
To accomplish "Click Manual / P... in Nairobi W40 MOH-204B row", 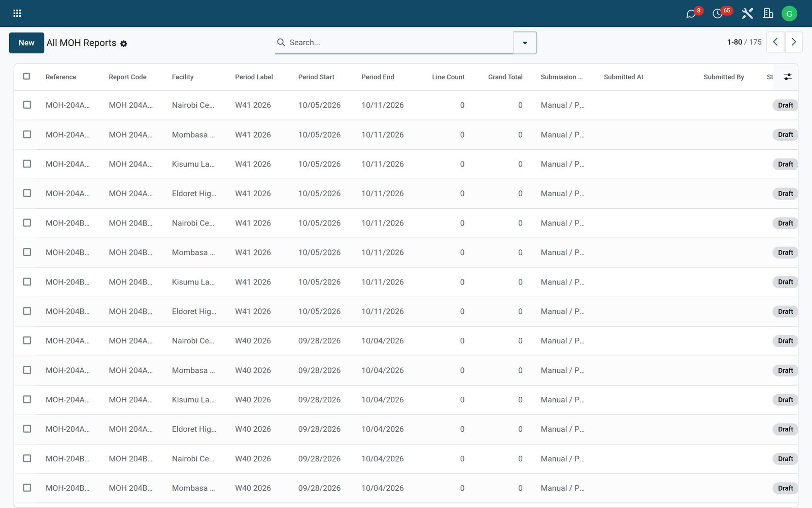I will (562, 459).
